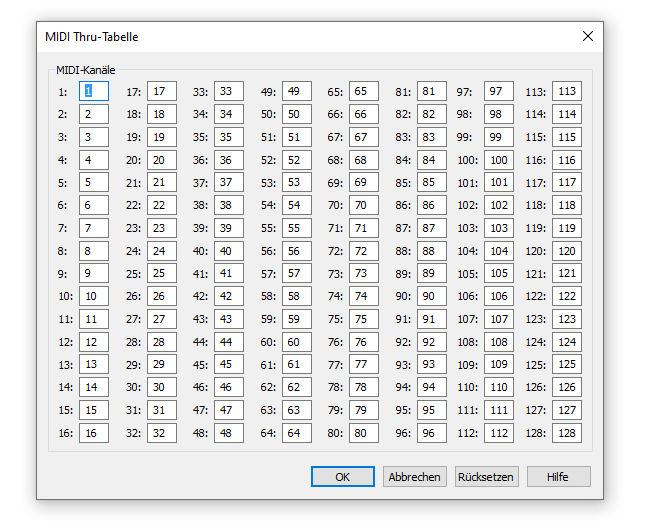
Task: Select the channel 128 input field
Action: click(x=567, y=433)
